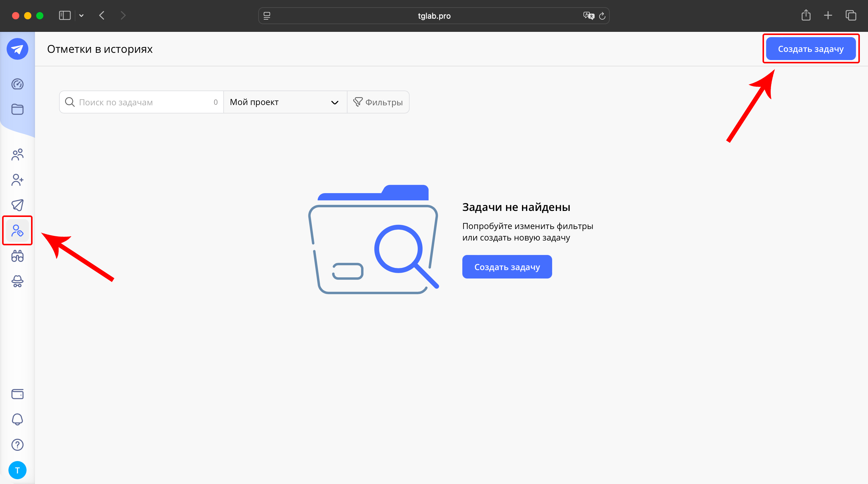This screenshot has width=868, height=484.
Task: Click center 'Создать задачу' button under empty state
Action: click(x=507, y=267)
